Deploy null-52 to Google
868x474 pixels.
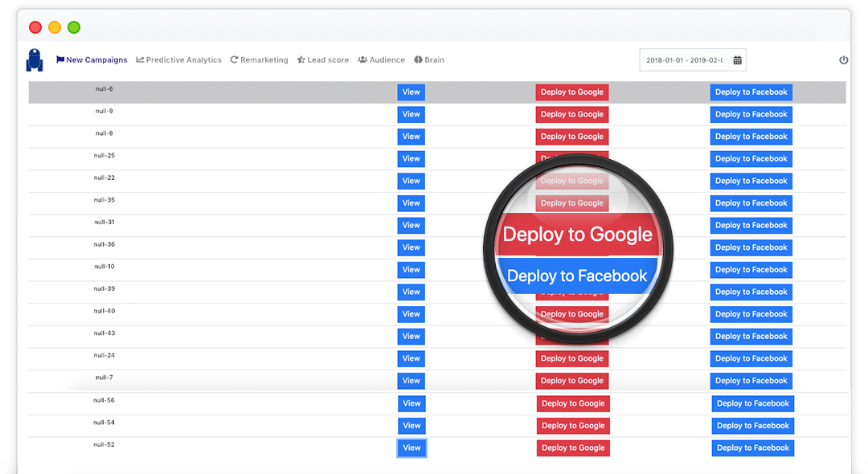pos(573,448)
